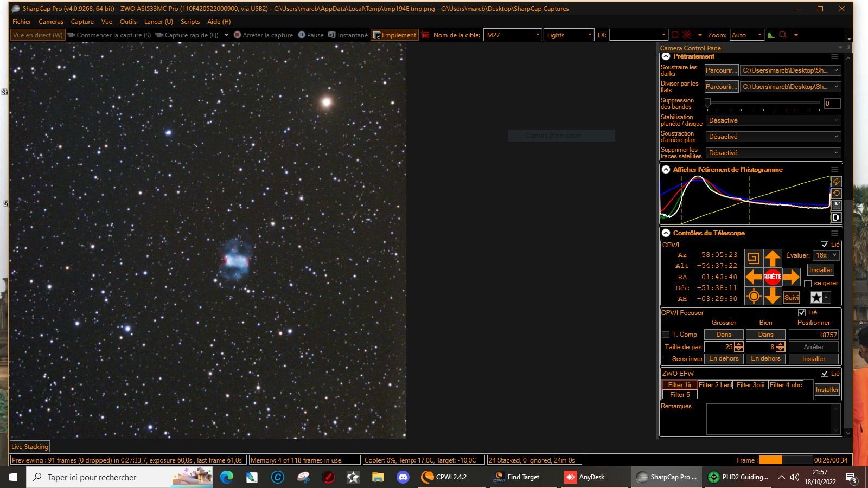The height and width of the screenshot is (488, 868).
Task: Click the Empilement live stacking button
Action: click(394, 35)
